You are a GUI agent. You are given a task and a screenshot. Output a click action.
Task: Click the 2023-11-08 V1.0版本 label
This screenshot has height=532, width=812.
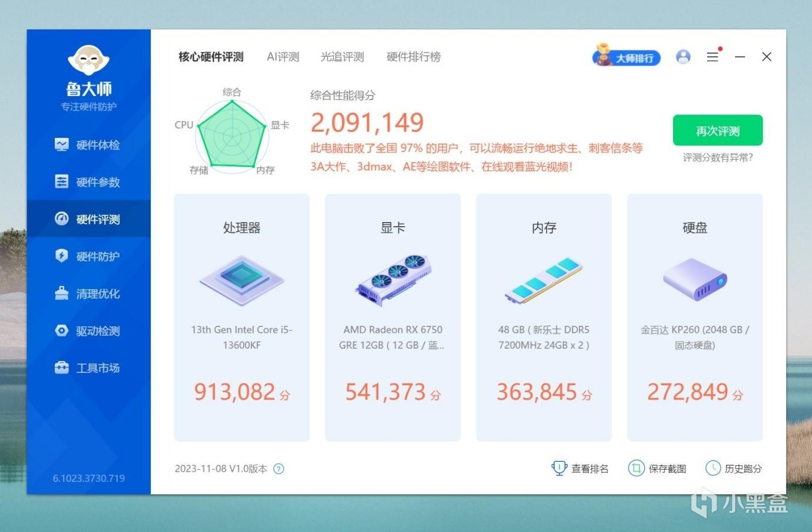(221, 469)
